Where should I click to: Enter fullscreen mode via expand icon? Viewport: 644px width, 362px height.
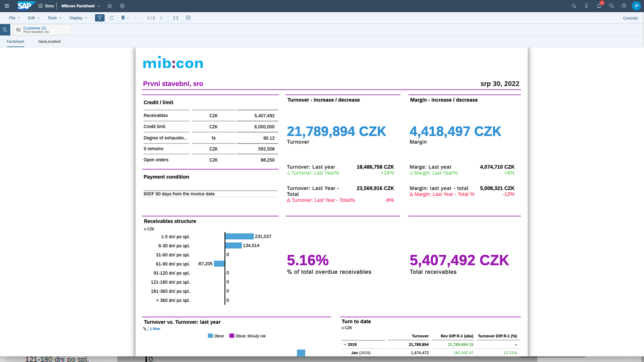(x=175, y=18)
